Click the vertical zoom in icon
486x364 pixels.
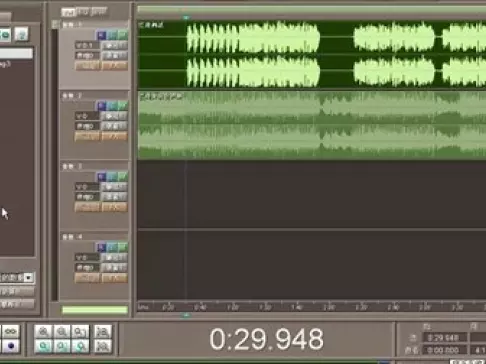103,332
